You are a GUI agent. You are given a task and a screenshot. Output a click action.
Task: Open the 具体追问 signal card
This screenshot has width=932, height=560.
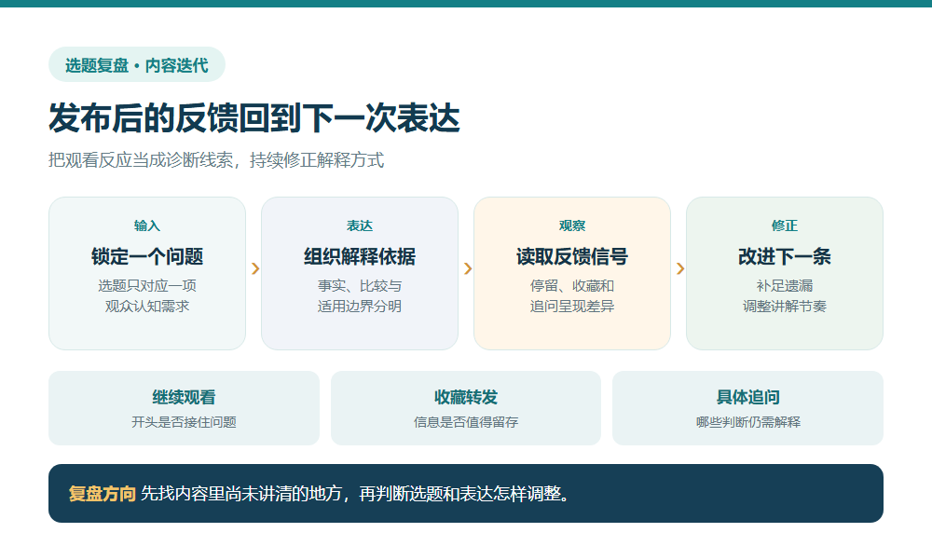(747, 408)
